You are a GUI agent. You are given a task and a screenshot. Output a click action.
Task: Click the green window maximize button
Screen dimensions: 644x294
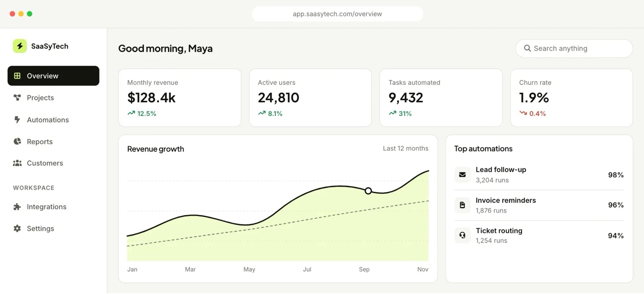click(29, 14)
